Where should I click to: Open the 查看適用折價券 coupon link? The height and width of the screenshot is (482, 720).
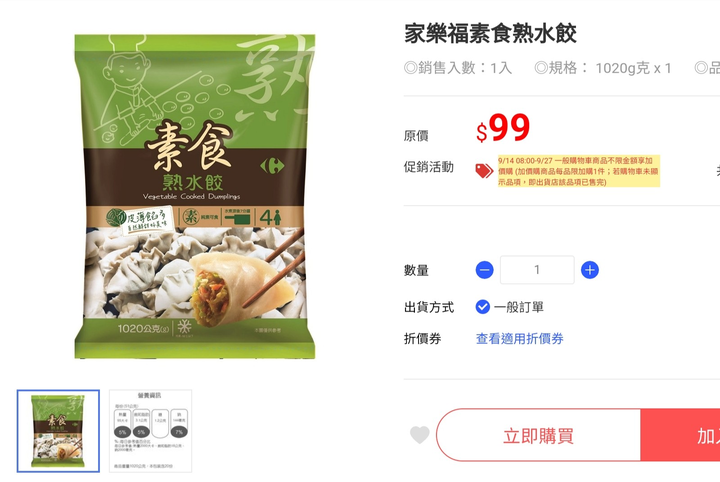pos(519,339)
